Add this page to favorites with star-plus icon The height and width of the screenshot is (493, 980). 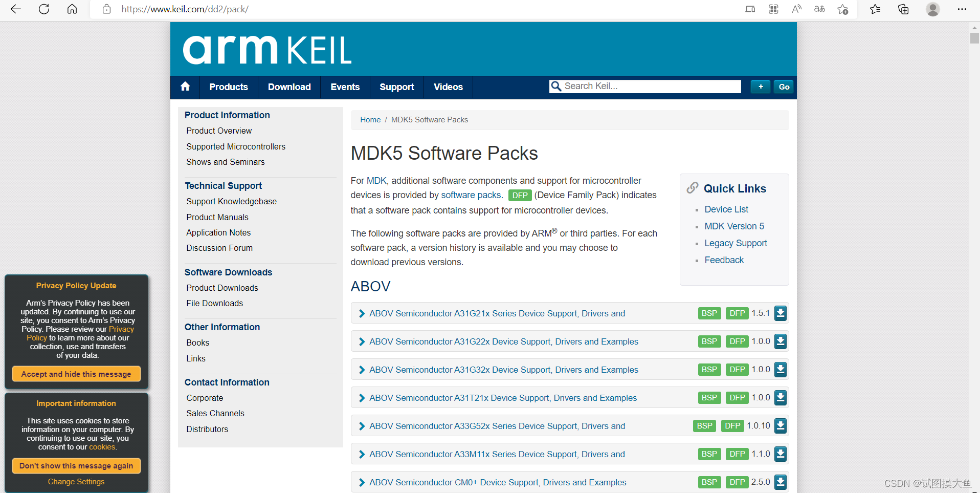(843, 9)
